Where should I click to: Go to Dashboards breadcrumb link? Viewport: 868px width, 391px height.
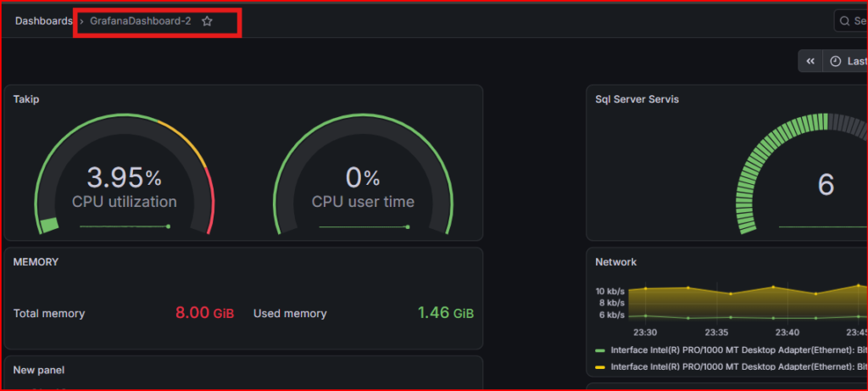[44, 21]
